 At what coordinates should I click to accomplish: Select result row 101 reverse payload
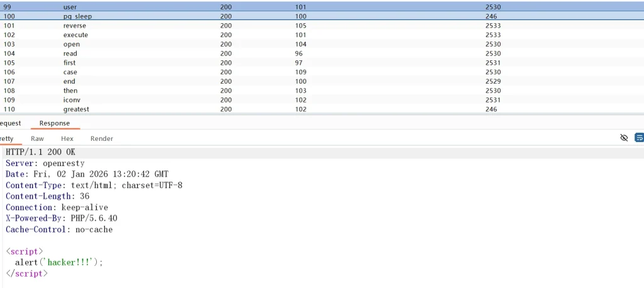[x=75, y=26]
